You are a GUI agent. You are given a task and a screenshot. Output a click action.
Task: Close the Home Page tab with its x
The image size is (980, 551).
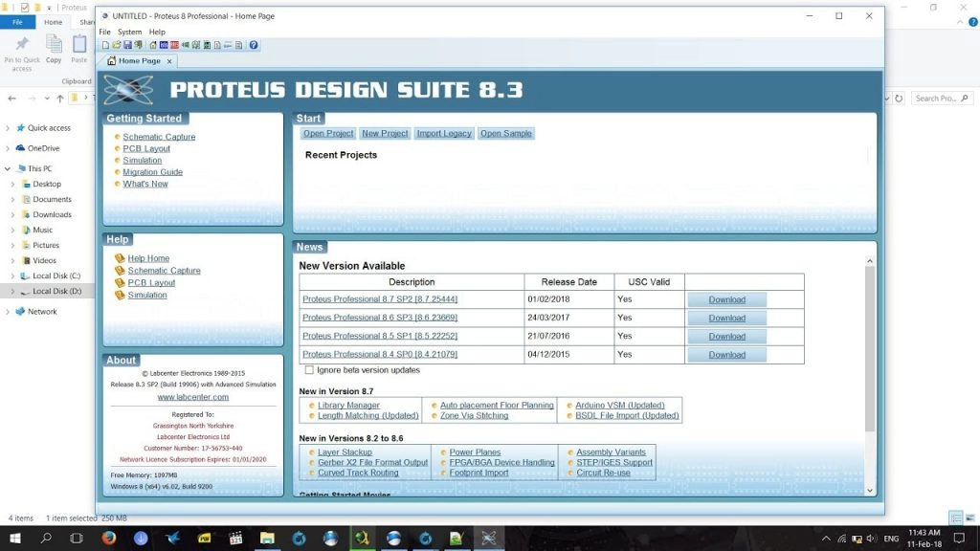(x=169, y=61)
